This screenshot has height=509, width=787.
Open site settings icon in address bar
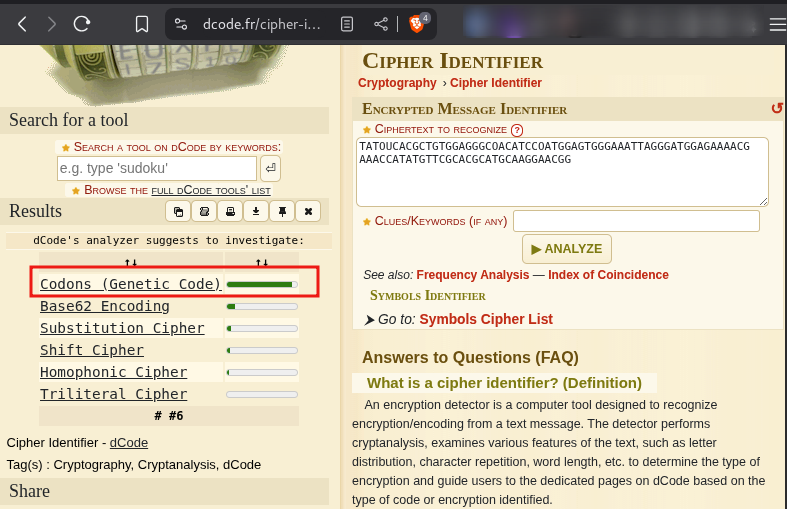pos(181,24)
